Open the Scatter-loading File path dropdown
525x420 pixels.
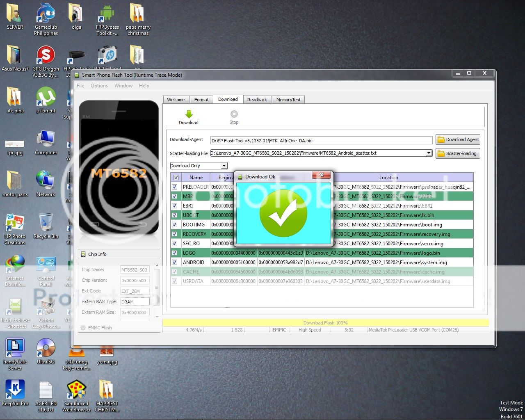428,153
